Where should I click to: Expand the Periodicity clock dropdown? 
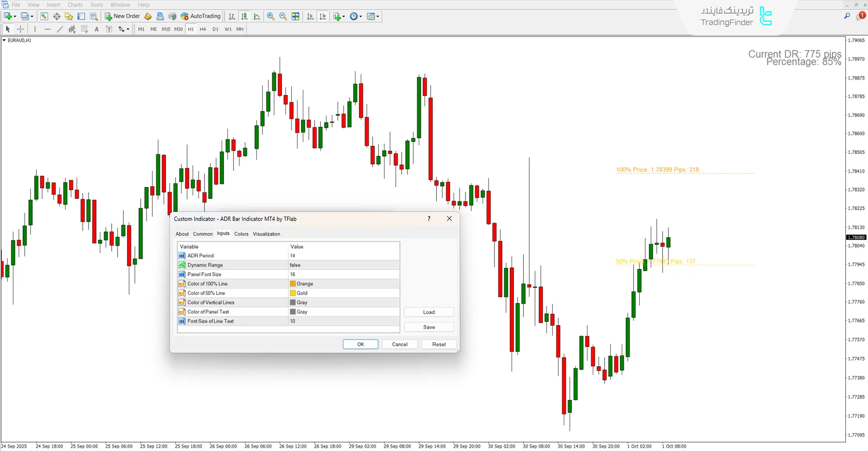360,16
